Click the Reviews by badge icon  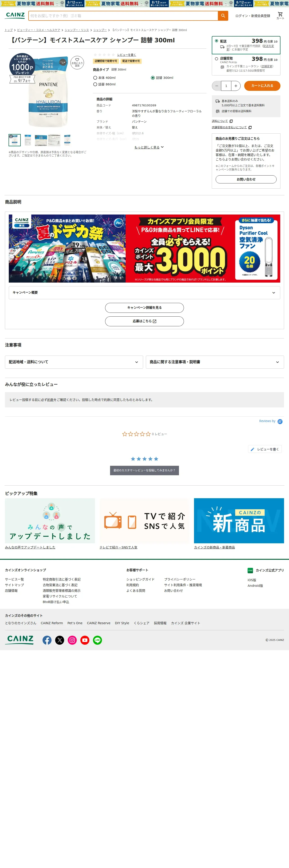point(280,421)
